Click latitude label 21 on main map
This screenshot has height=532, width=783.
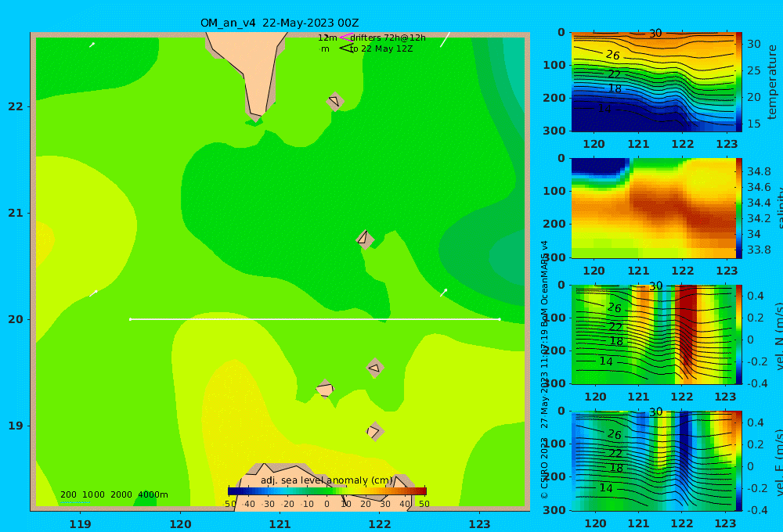pos(16,213)
